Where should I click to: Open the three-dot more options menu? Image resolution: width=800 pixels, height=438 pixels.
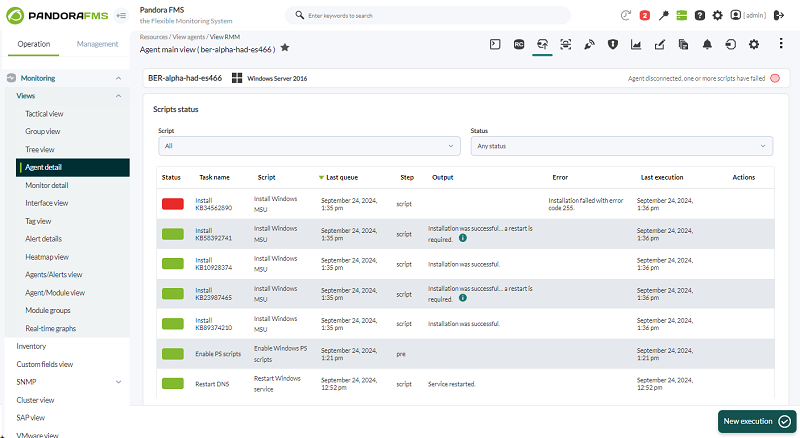coord(781,43)
